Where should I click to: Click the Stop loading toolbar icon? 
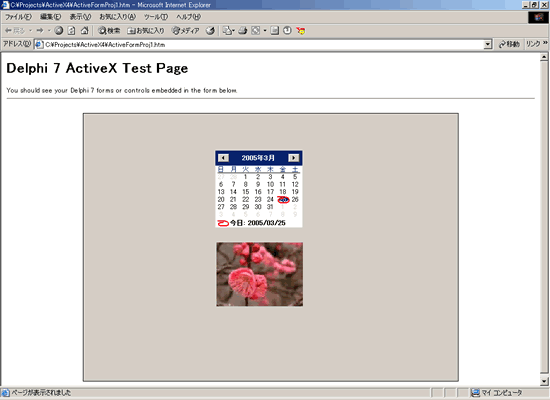point(59,31)
